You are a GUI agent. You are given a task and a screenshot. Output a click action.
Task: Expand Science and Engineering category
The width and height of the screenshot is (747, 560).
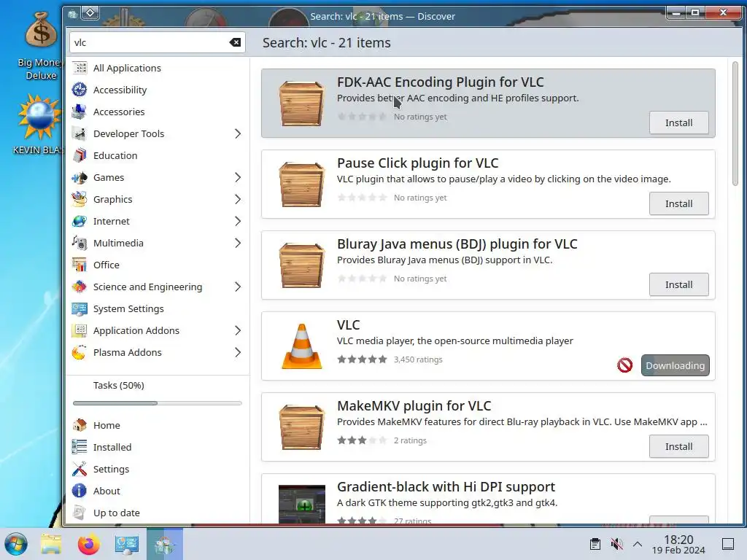point(238,287)
